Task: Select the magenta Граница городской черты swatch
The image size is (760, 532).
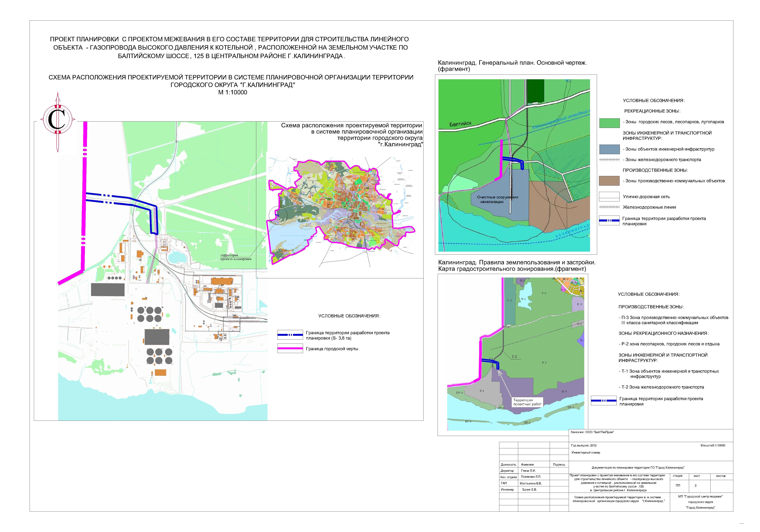Action: coord(290,348)
